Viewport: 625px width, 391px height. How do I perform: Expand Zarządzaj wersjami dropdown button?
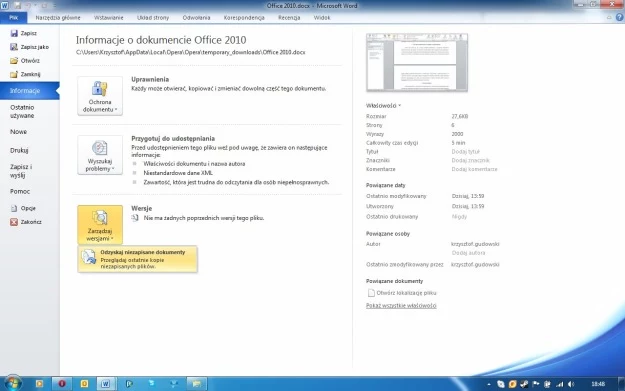[x=100, y=224]
